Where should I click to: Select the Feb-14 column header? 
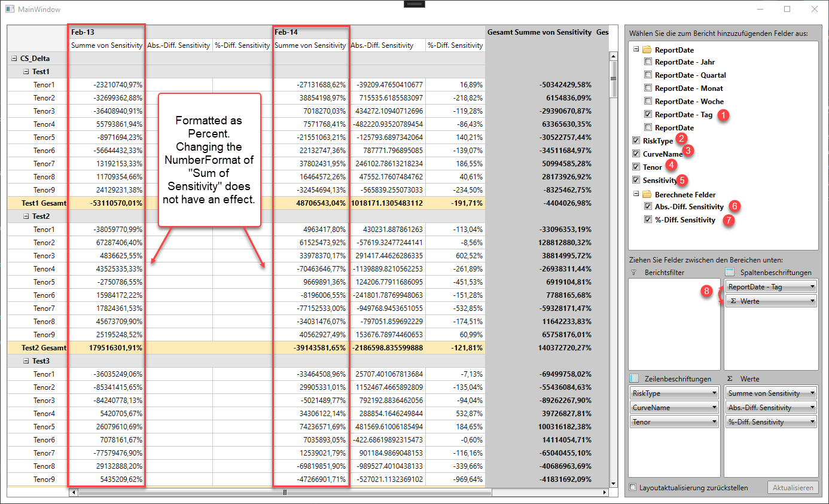pyautogui.click(x=285, y=32)
